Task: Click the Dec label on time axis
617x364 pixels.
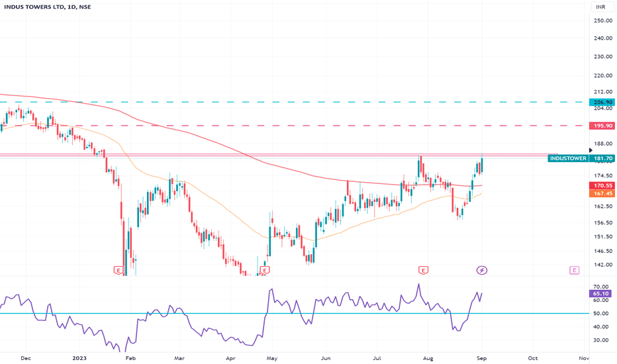Action: [x=26, y=358]
